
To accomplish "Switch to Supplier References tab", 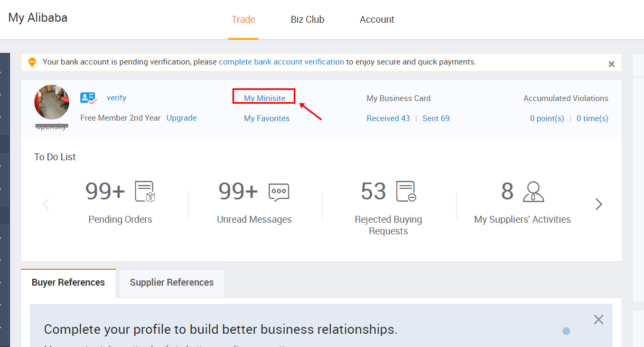I will 172,282.
